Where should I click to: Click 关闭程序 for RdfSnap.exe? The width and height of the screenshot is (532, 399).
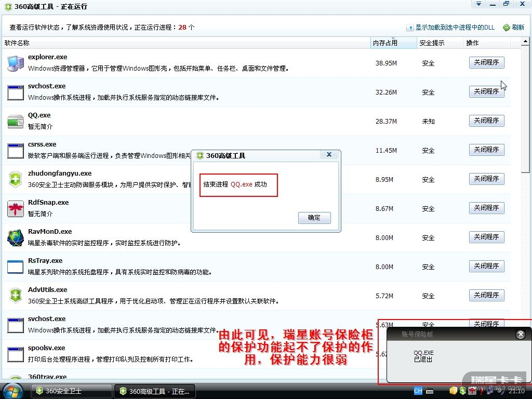click(x=486, y=208)
